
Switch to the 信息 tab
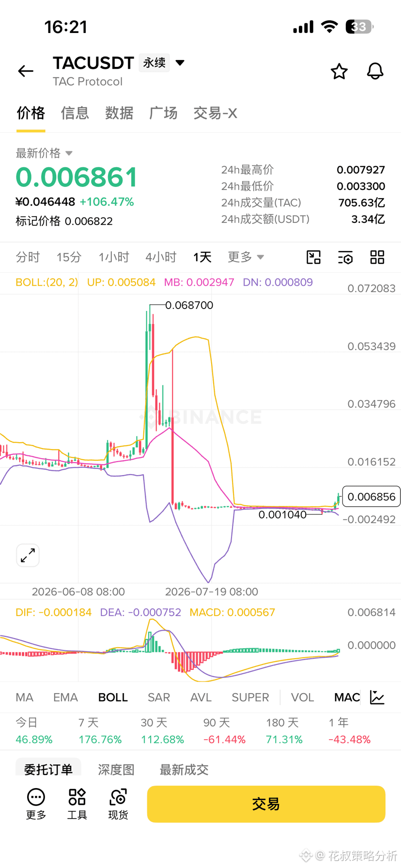coord(75,113)
